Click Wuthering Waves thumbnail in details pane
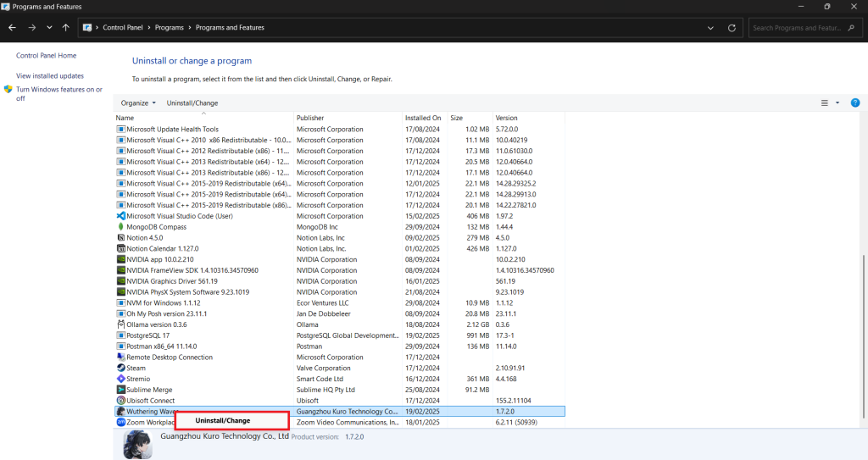868x460 pixels. 137,445
